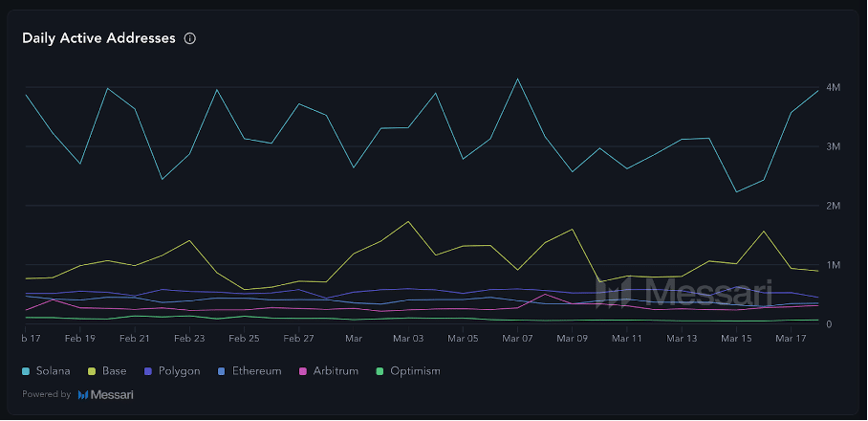Screen dimensions: 868x421
Task: Select the Mar 13 date marker
Action: (682, 339)
